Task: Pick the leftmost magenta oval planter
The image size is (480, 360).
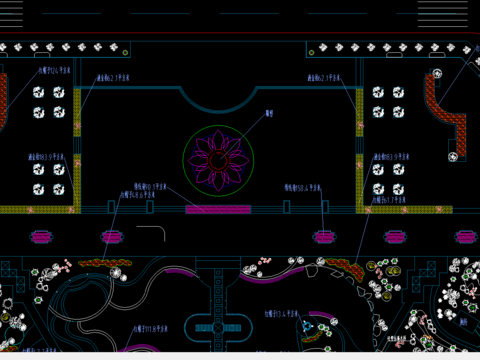Action: click(41, 237)
